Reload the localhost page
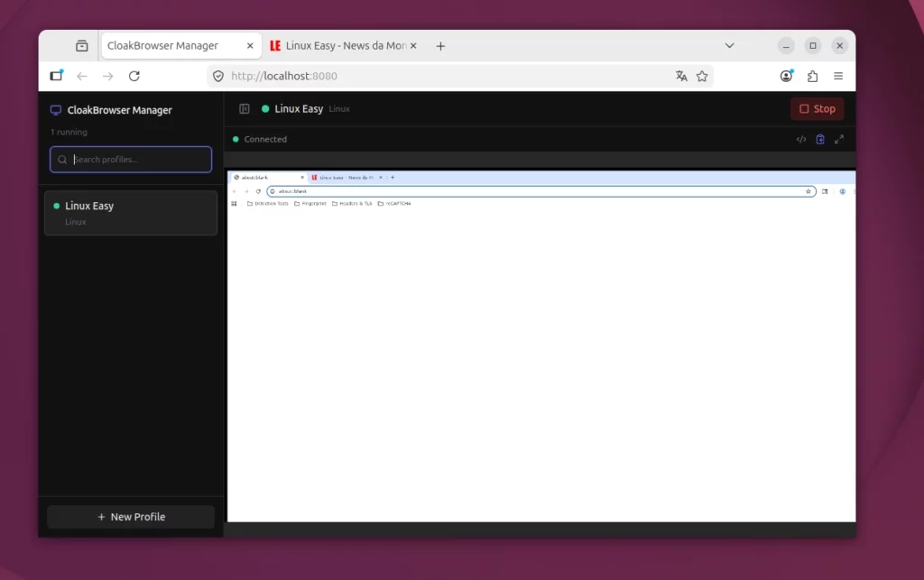924x580 pixels. (x=134, y=76)
